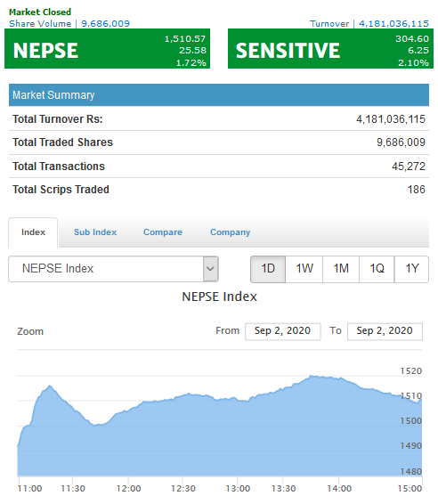This screenshot has width=438, height=504.
Task: Select the NEPSE Index combo box
Action: click(x=113, y=269)
